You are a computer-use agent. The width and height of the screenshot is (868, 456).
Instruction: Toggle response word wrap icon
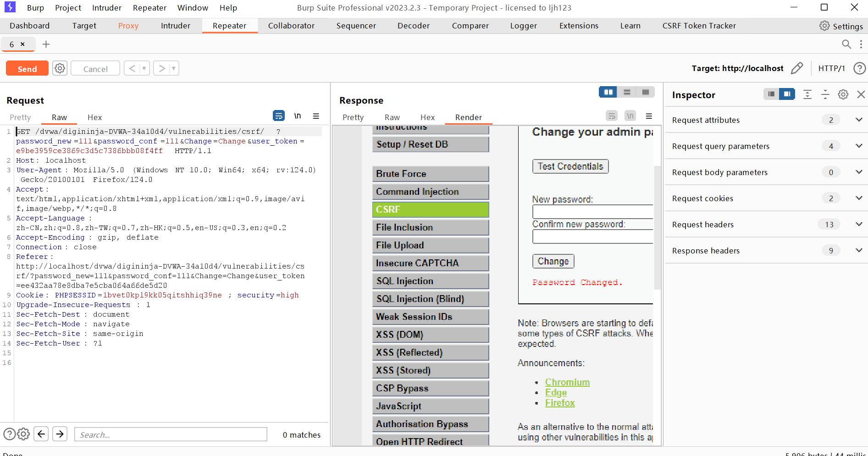612,116
